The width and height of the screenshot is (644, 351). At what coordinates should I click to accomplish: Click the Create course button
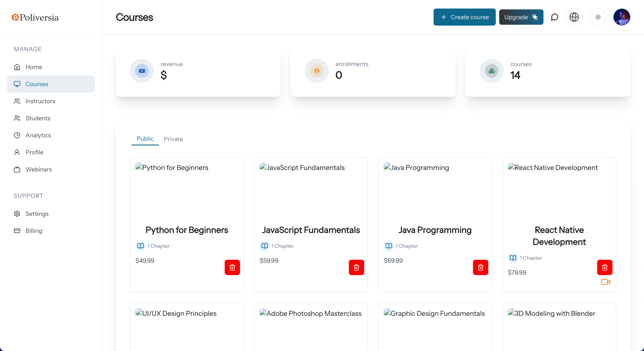[x=464, y=17]
